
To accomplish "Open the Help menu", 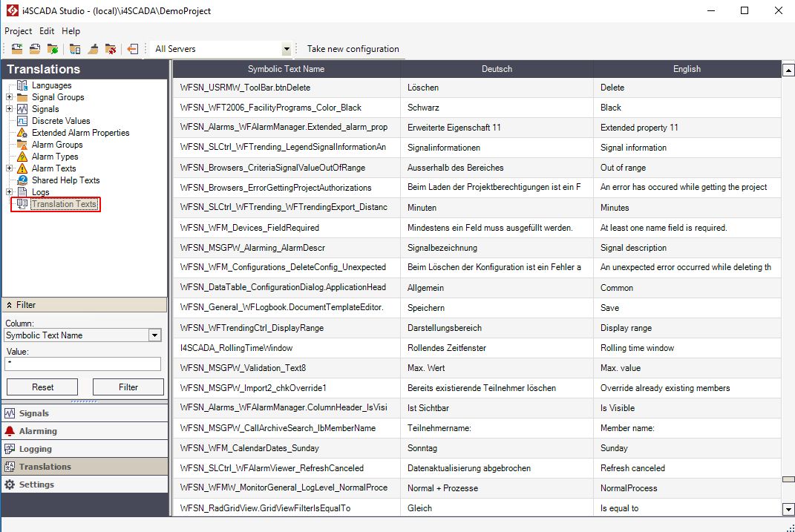I will click(x=71, y=31).
